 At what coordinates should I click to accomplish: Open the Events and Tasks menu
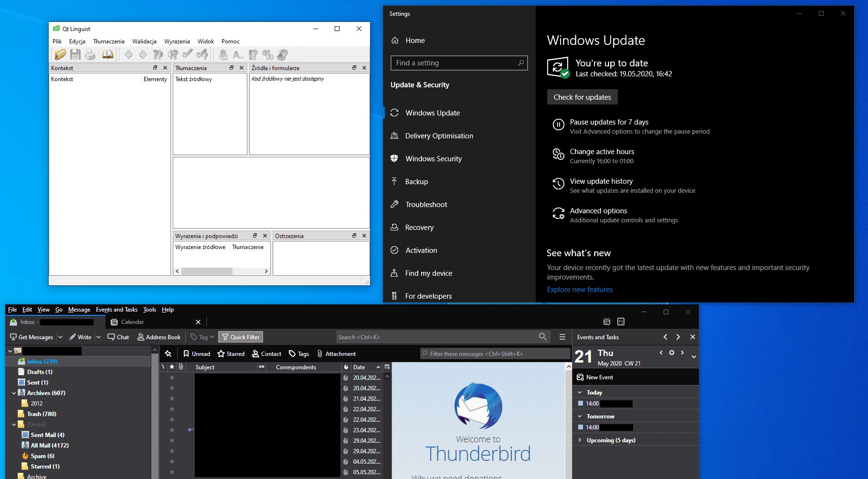116,310
